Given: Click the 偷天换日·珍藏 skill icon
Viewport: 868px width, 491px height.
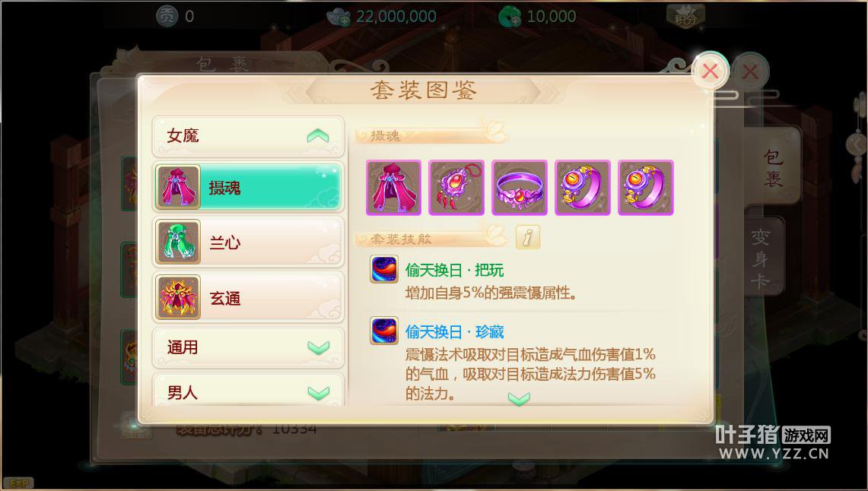Looking at the screenshot, I should [x=384, y=331].
